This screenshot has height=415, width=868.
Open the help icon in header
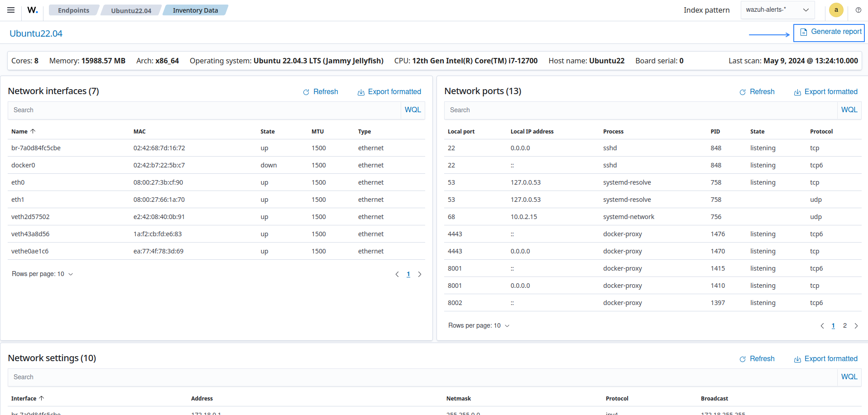[x=858, y=10]
